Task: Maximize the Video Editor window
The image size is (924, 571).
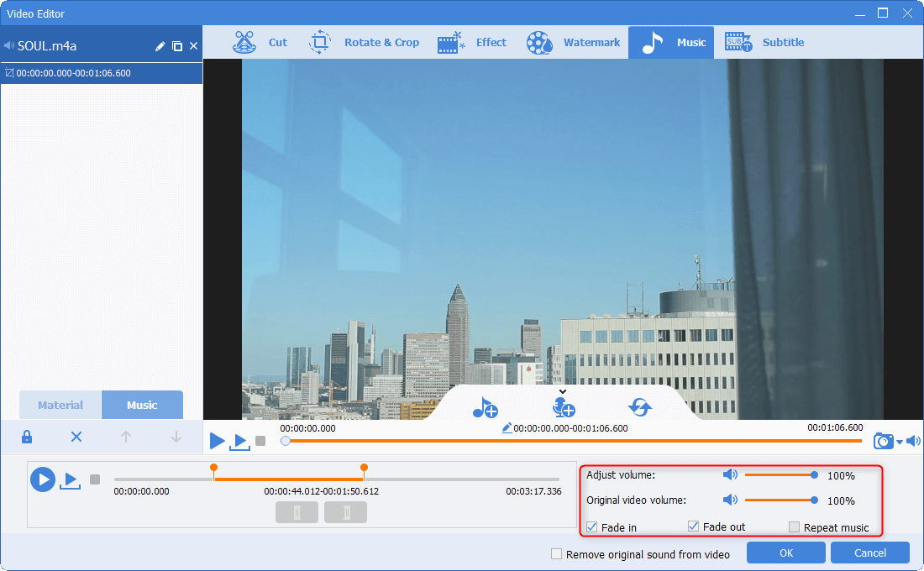Action: tap(882, 13)
